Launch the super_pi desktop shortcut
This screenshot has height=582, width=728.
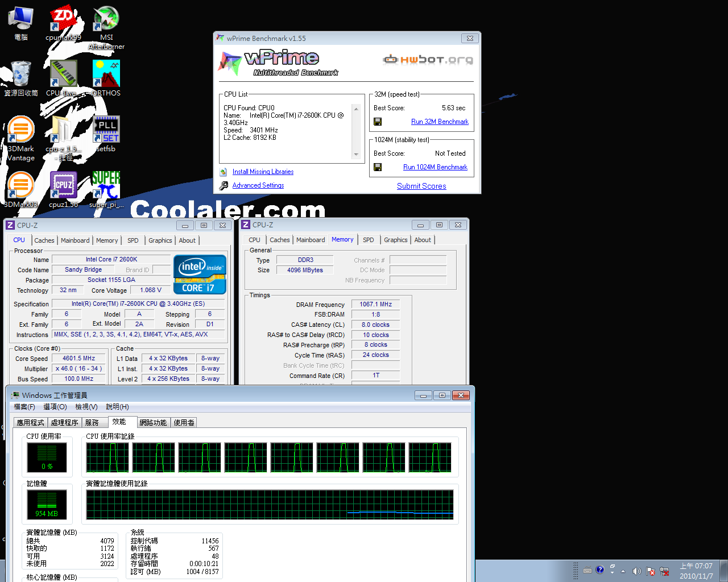click(106, 190)
